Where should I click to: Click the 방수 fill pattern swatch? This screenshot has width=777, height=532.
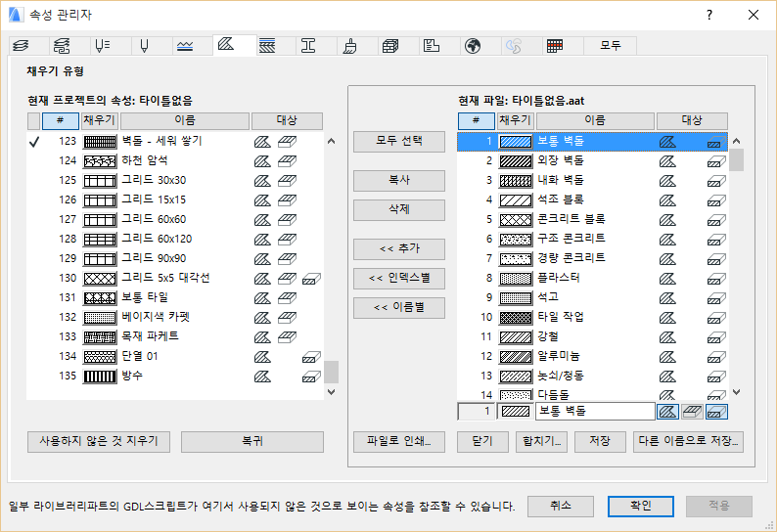(100, 377)
